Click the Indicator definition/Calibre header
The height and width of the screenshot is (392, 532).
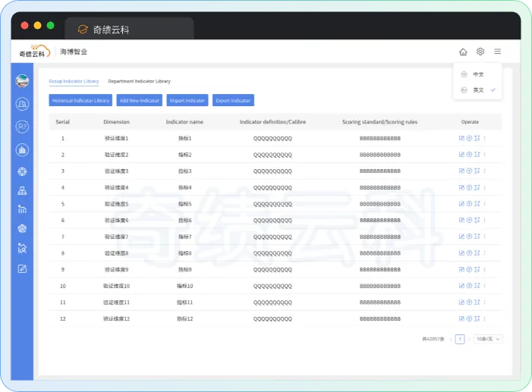(272, 122)
